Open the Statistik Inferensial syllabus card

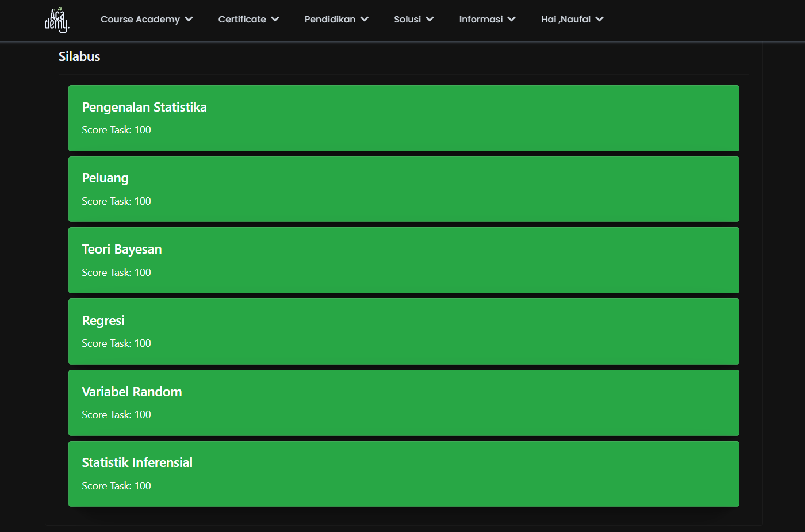pyautogui.click(x=404, y=474)
